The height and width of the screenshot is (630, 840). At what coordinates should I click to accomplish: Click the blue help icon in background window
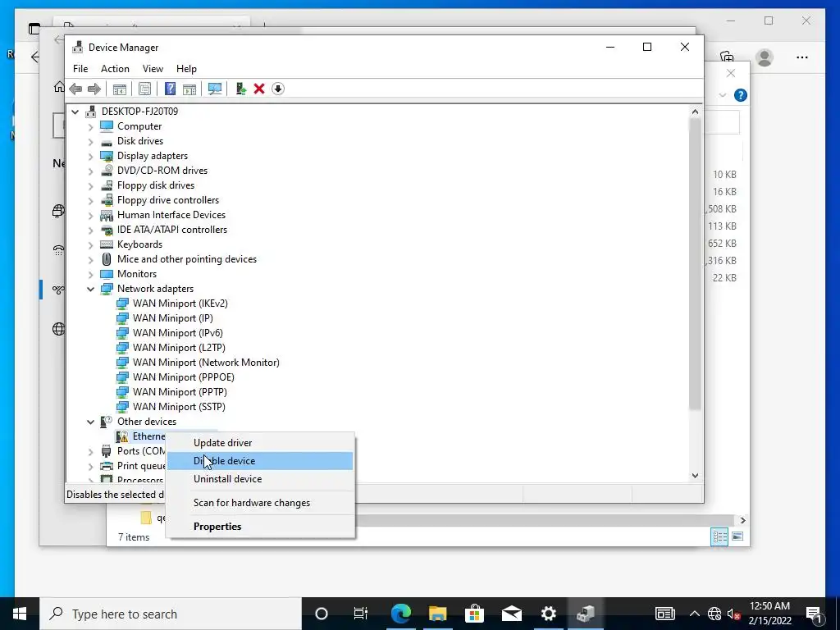tap(741, 95)
